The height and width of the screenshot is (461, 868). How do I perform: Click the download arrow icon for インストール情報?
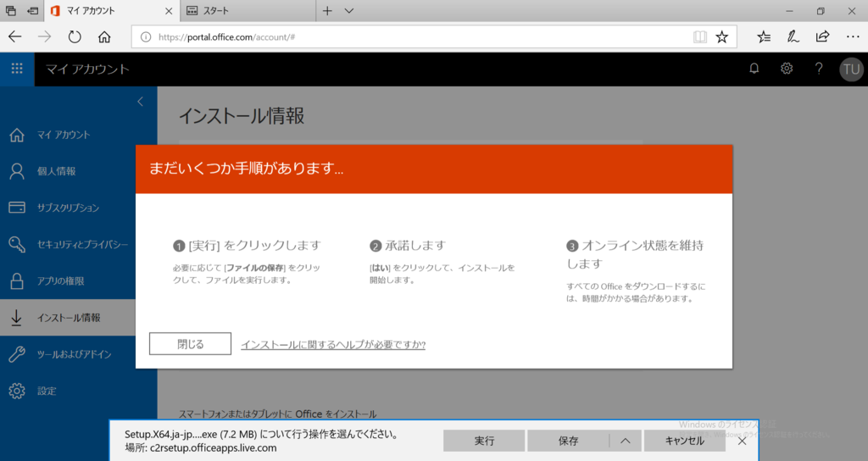pos(17,318)
